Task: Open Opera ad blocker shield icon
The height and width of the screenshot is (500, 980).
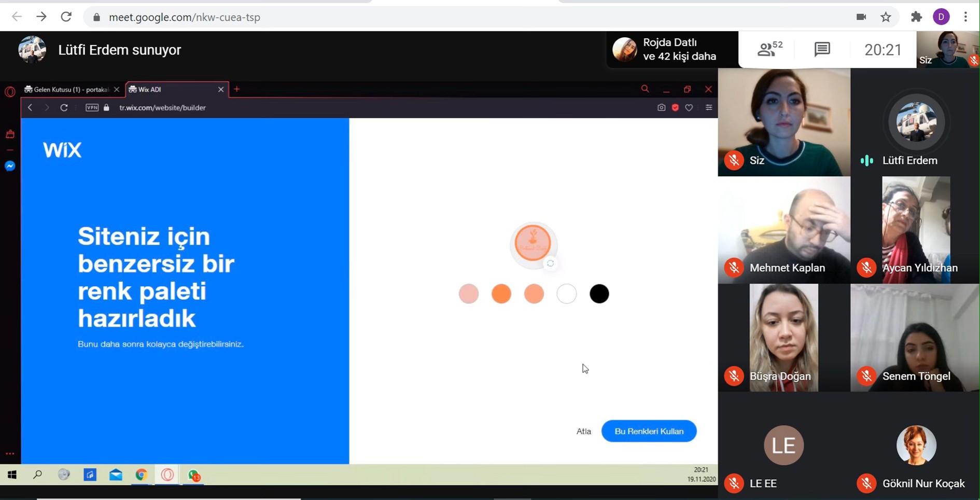Action: (675, 107)
